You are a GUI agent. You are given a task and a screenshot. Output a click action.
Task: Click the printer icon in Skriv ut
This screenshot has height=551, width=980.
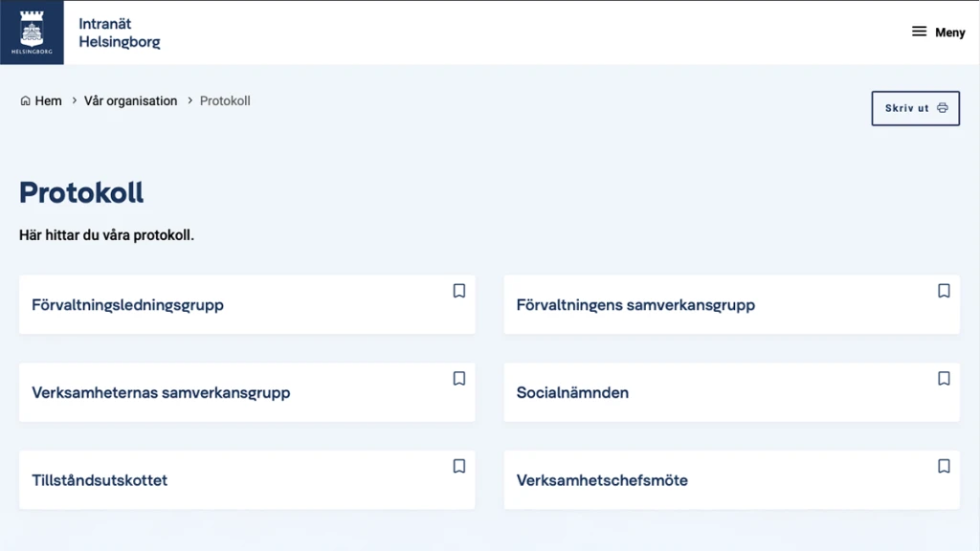click(x=943, y=108)
